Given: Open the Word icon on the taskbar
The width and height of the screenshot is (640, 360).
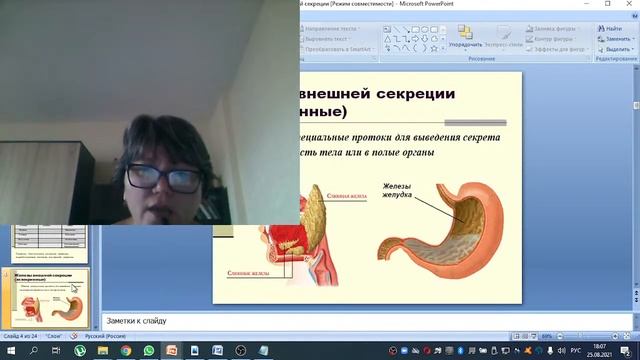Looking at the screenshot, I should [218, 351].
